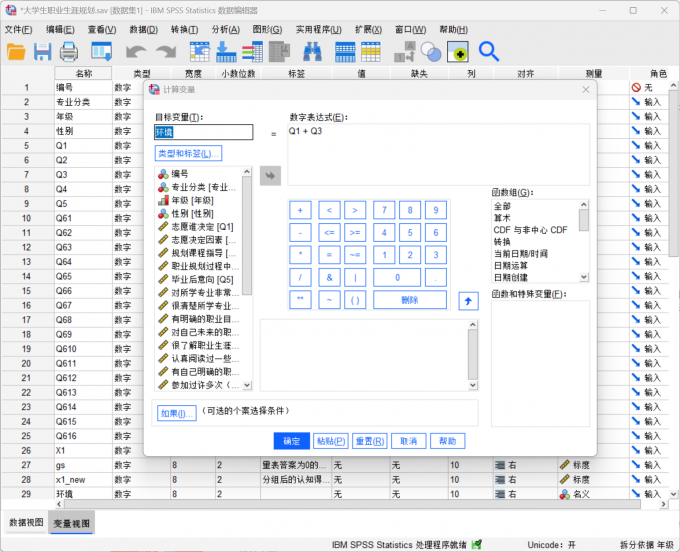Click the Go to case toolbar icon
The width and height of the screenshot is (680, 552).
(x=199, y=52)
